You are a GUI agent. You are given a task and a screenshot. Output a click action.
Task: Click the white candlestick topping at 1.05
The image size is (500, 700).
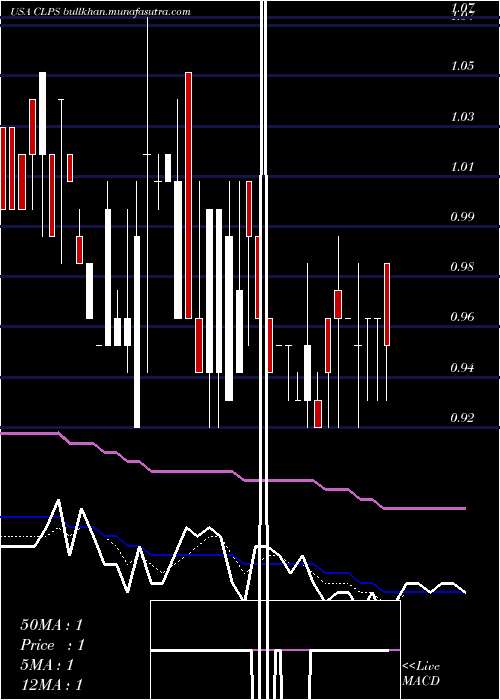42,113
